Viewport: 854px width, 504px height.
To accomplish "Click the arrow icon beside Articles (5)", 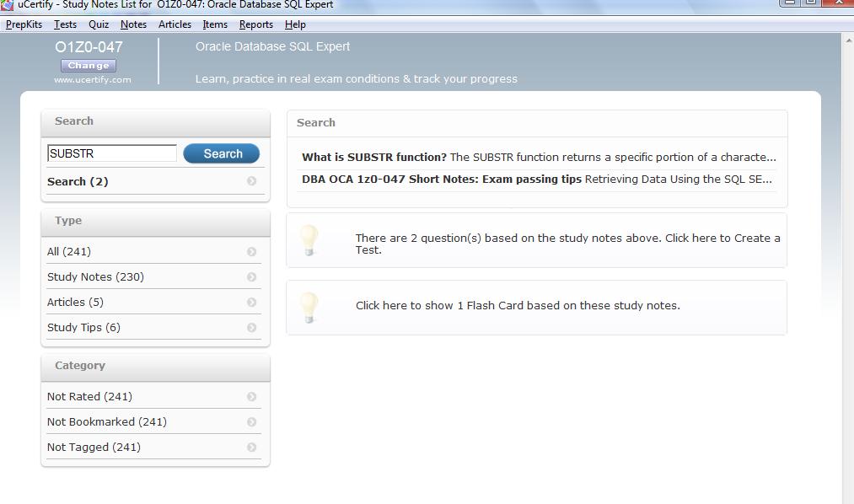I will point(251,302).
